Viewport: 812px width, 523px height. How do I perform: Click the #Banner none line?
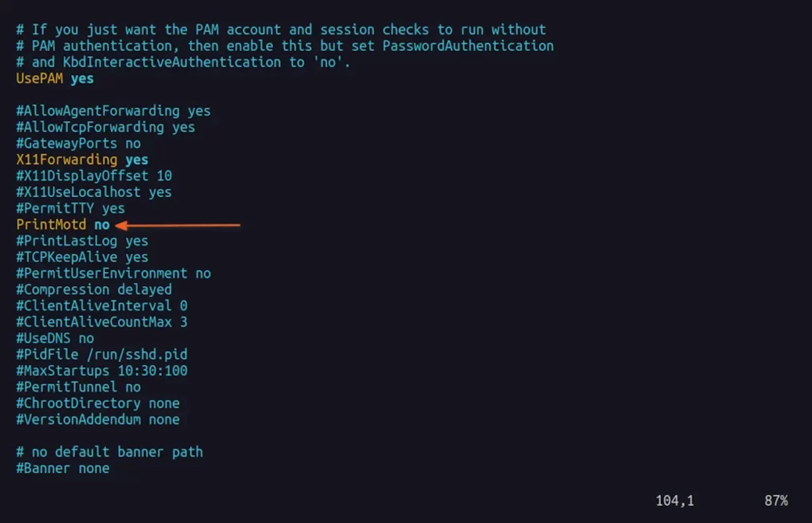pos(63,469)
